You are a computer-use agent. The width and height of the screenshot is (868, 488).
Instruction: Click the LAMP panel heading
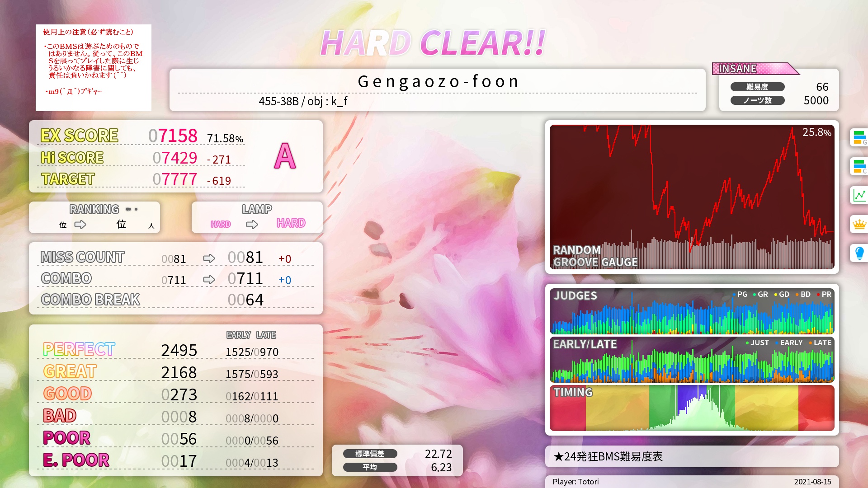[257, 209]
